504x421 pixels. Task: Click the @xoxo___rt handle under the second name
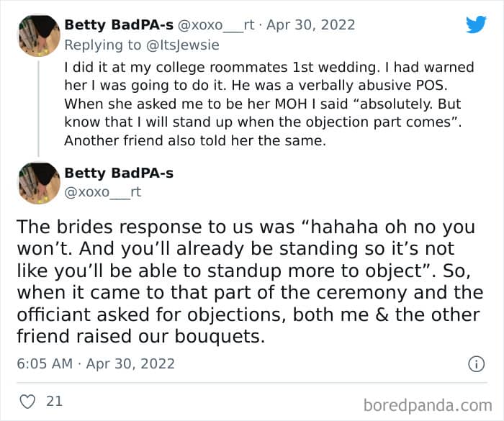click(x=103, y=191)
